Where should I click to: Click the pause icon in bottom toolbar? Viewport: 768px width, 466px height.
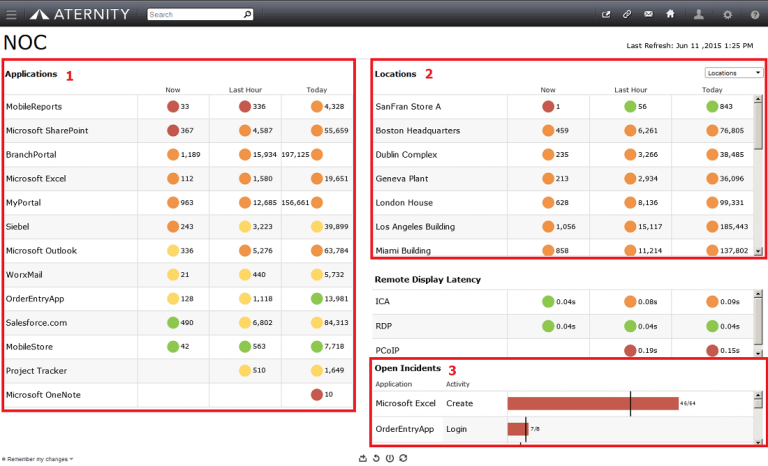[x=389, y=458]
